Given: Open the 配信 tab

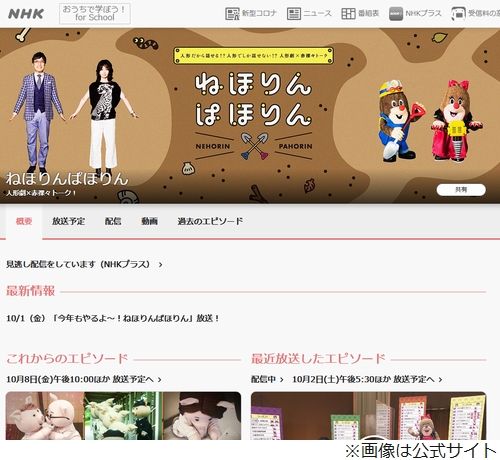Looking at the screenshot, I should click(x=113, y=221).
